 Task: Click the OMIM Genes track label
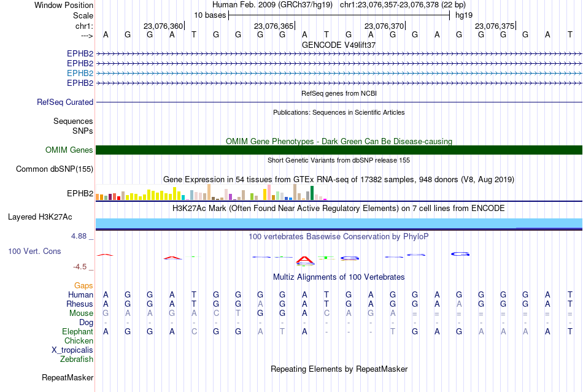69,150
